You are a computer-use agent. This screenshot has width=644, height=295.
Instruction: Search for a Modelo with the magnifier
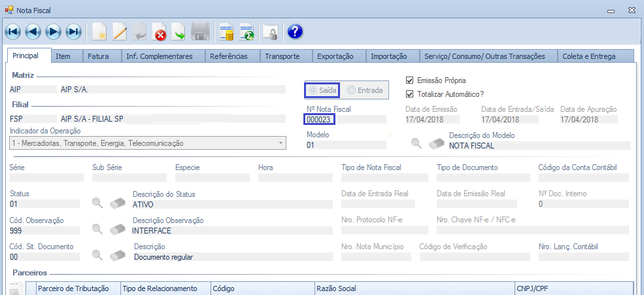pyautogui.click(x=416, y=143)
